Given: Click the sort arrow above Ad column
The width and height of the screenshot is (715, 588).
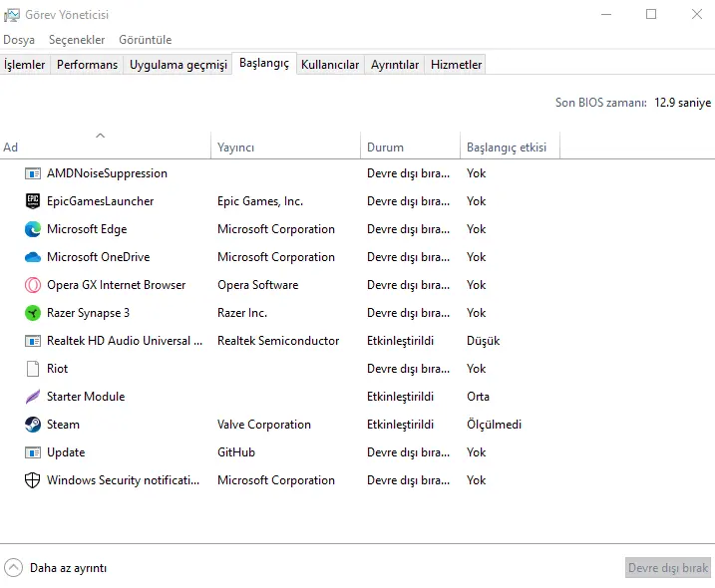Looking at the screenshot, I should click(x=101, y=136).
